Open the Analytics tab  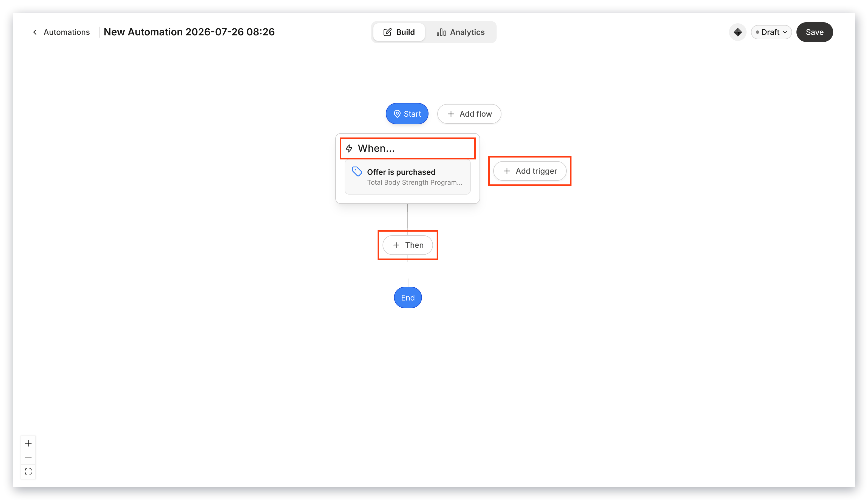coord(460,32)
